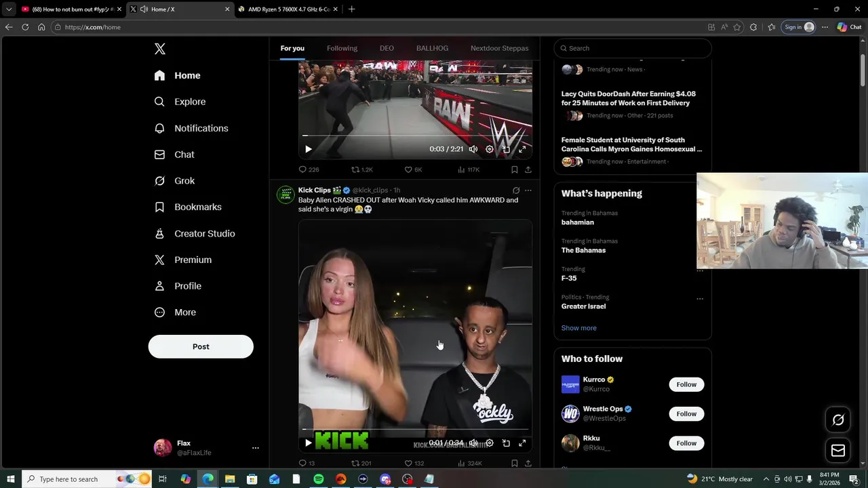Open more options for Greater Israel trend
Screen dimensions: 868x488
[700, 299]
